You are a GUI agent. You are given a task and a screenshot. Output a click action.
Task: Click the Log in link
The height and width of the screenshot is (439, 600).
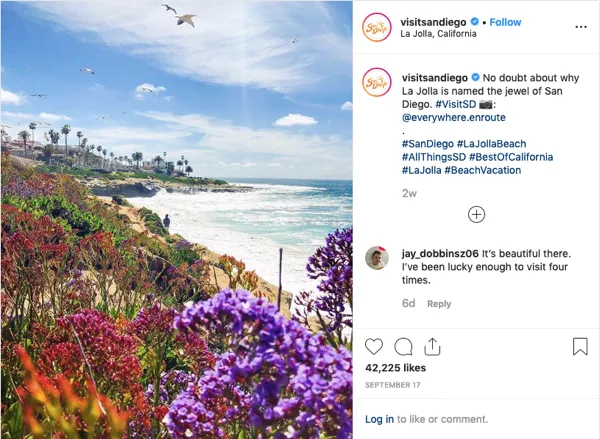point(379,419)
